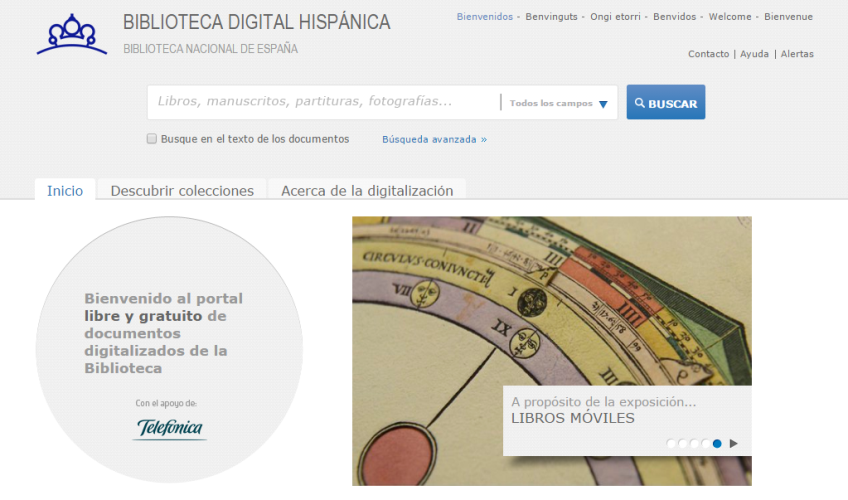This screenshot has width=848, height=500.
Task: Click into the search box for libros, manuscritos
Action: click(324, 102)
